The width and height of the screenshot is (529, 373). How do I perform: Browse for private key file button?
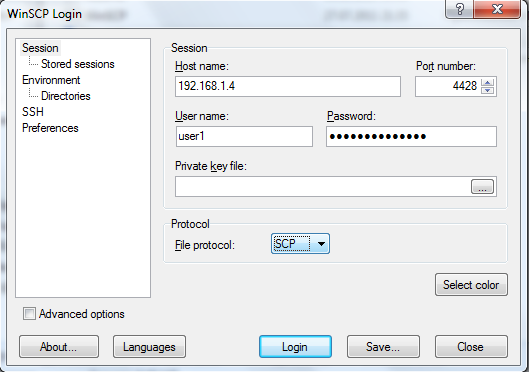coord(482,186)
